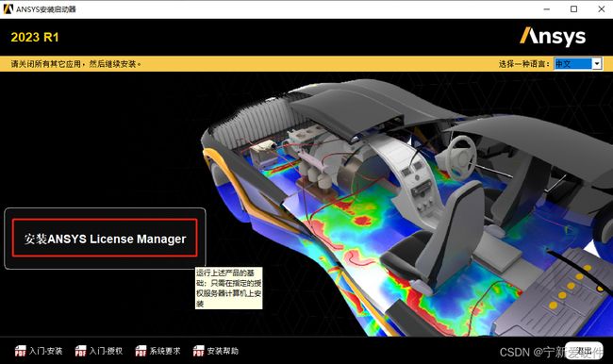Image resolution: width=613 pixels, height=364 pixels.
Task: Click the Ansys logo in header
Action: [x=553, y=37]
